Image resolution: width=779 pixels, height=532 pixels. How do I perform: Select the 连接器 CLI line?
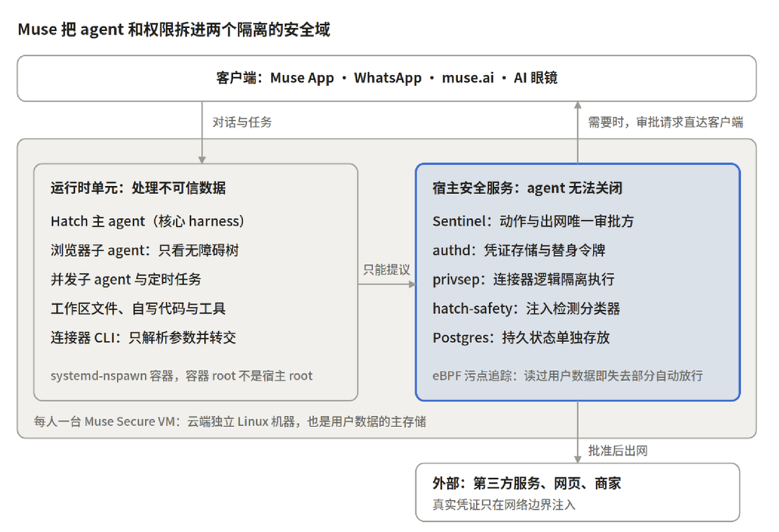143,338
